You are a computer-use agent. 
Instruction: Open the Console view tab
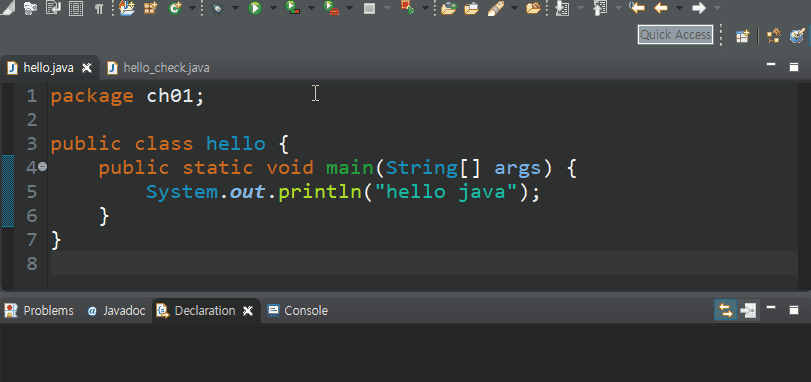pos(298,311)
